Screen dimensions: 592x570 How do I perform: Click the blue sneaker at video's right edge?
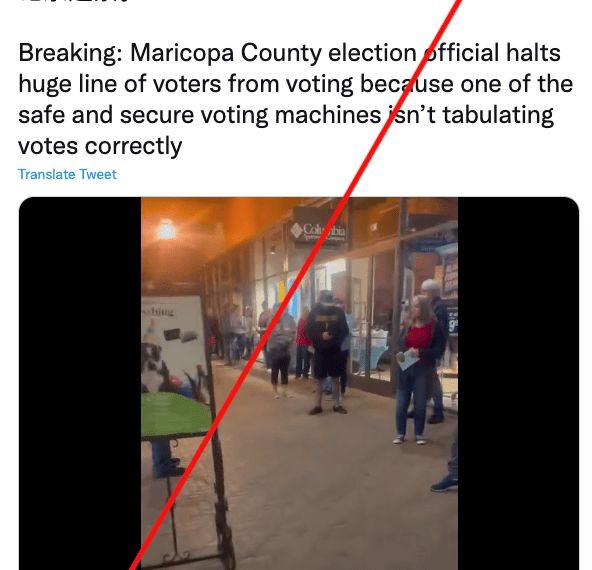click(x=444, y=484)
